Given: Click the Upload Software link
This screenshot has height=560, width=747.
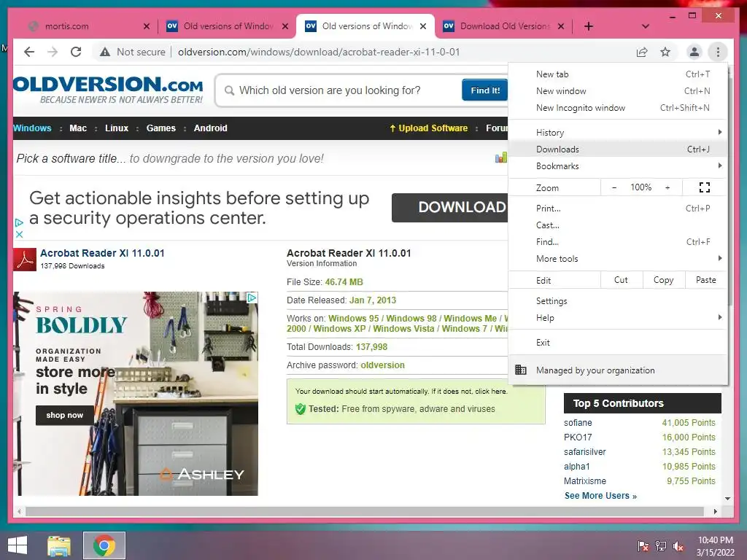Looking at the screenshot, I should coord(429,128).
